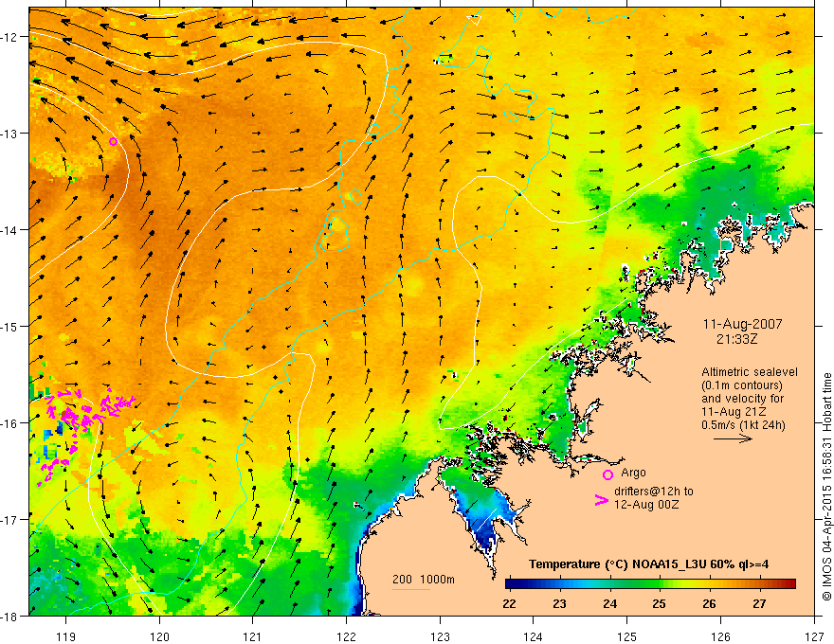Click the longitude axis label 122
834x644 pixels.
(346, 637)
